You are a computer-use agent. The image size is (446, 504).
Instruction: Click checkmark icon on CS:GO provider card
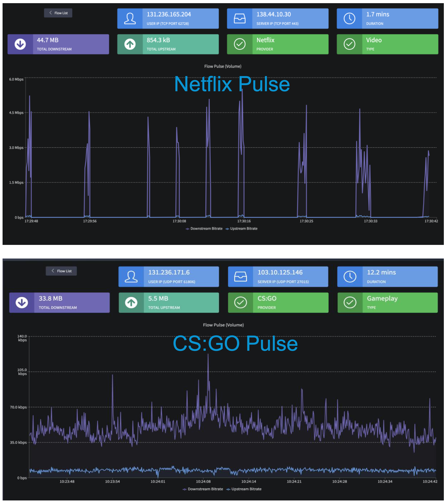241,302
